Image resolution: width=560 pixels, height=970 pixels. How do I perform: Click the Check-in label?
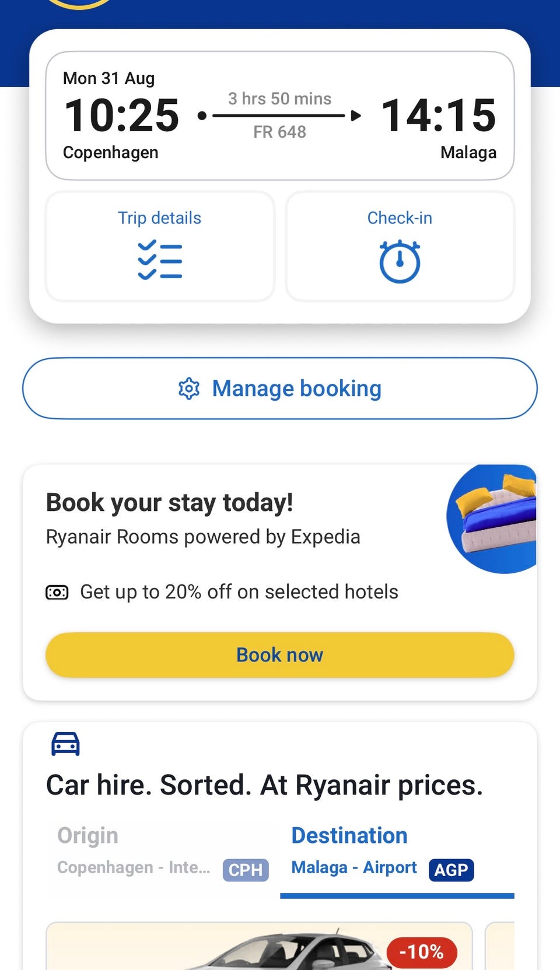pyautogui.click(x=400, y=218)
